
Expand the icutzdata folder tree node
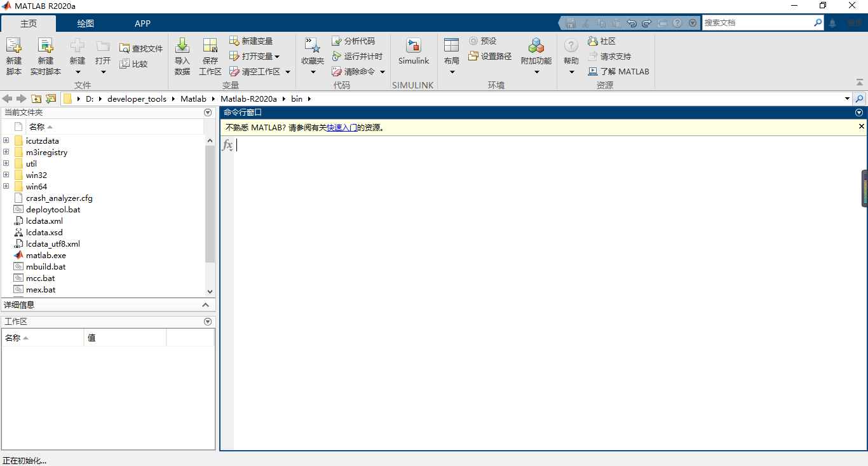pyautogui.click(x=6, y=140)
